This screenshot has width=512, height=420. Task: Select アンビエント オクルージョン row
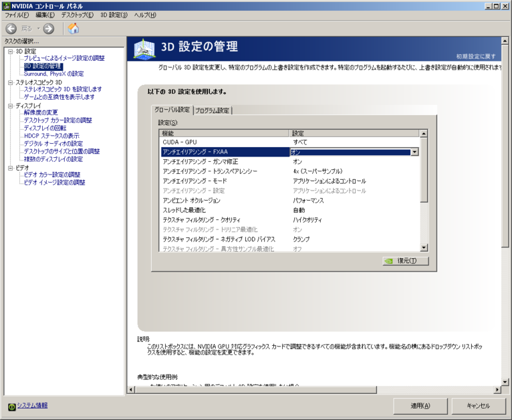(x=289, y=201)
